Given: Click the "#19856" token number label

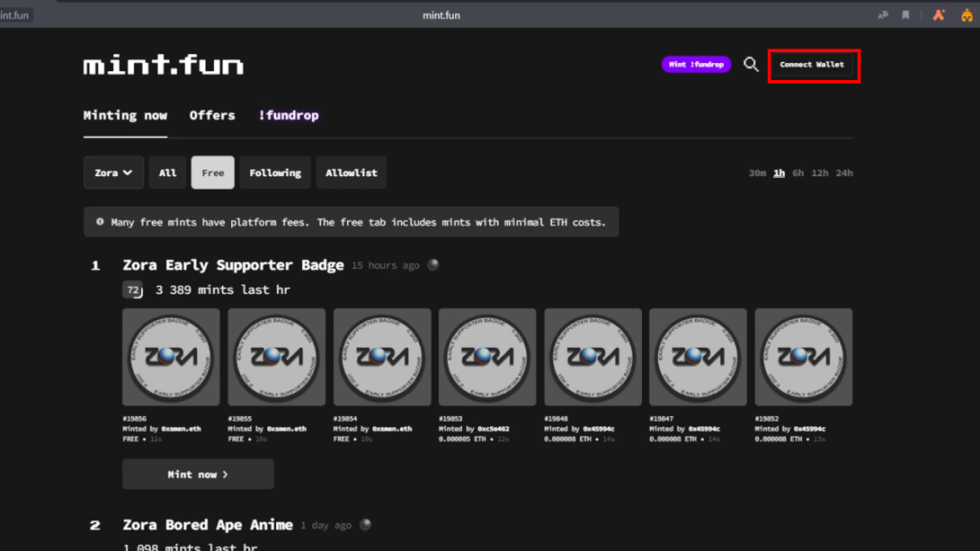Looking at the screenshot, I should 134,419.
